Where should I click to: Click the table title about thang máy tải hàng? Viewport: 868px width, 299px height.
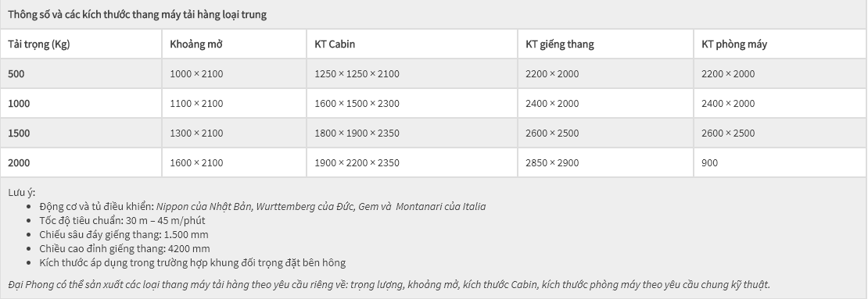137,15
